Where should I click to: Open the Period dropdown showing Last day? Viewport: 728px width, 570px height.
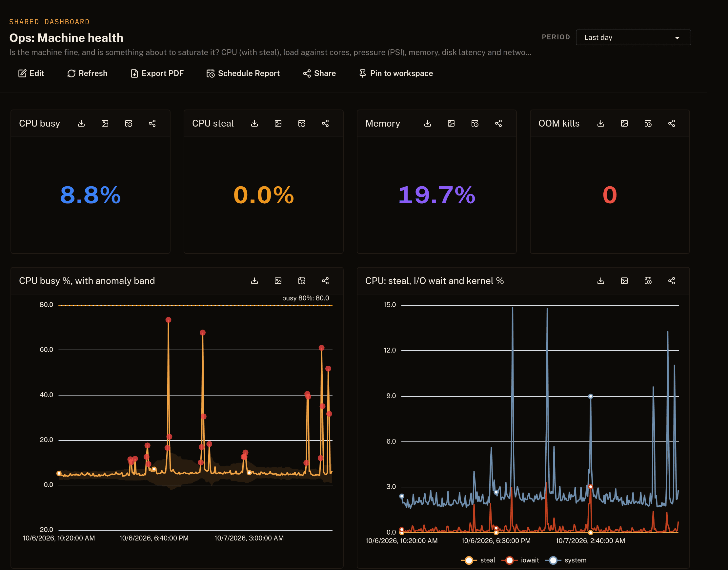pyautogui.click(x=633, y=37)
